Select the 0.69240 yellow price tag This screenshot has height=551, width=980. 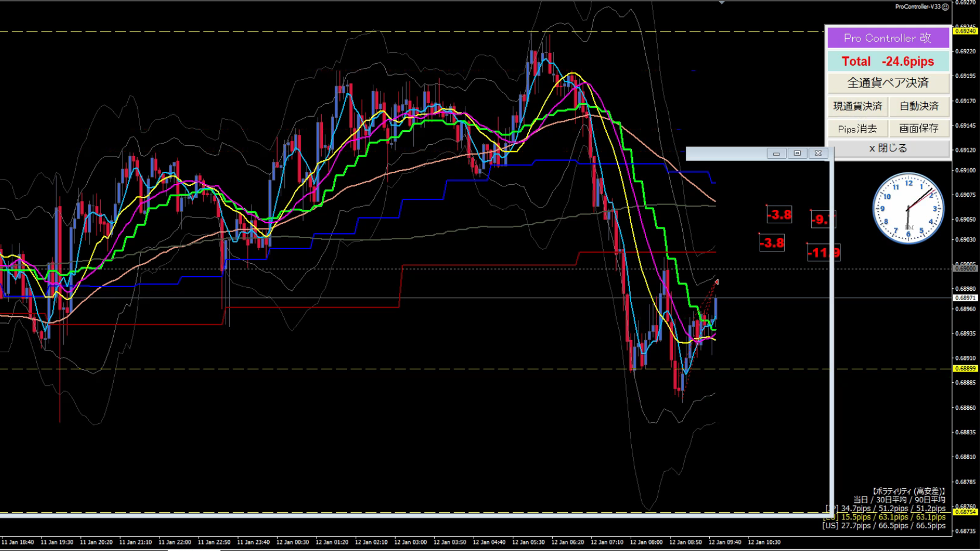(x=965, y=31)
